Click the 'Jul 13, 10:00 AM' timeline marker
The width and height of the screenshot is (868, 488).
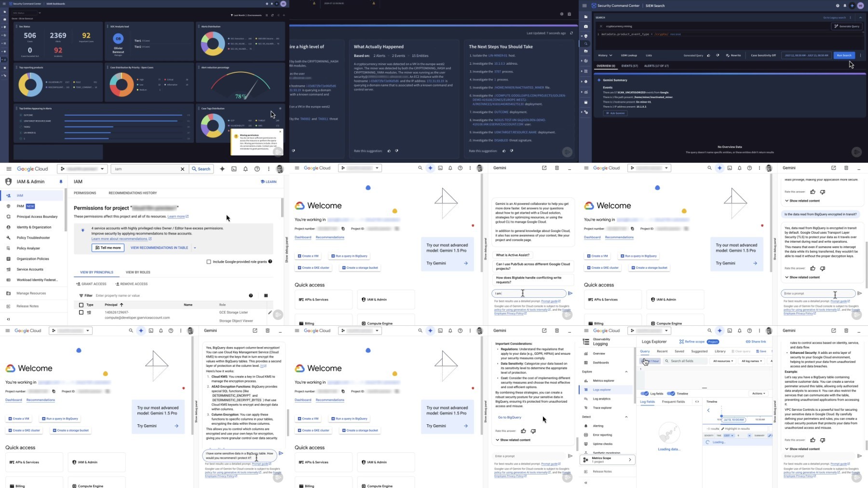[x=734, y=420]
